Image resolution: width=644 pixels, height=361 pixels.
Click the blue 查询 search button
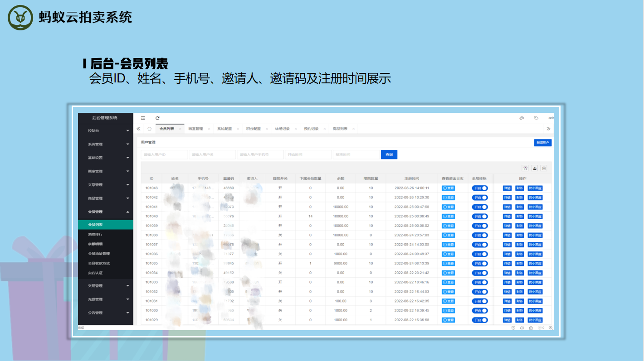389,155
